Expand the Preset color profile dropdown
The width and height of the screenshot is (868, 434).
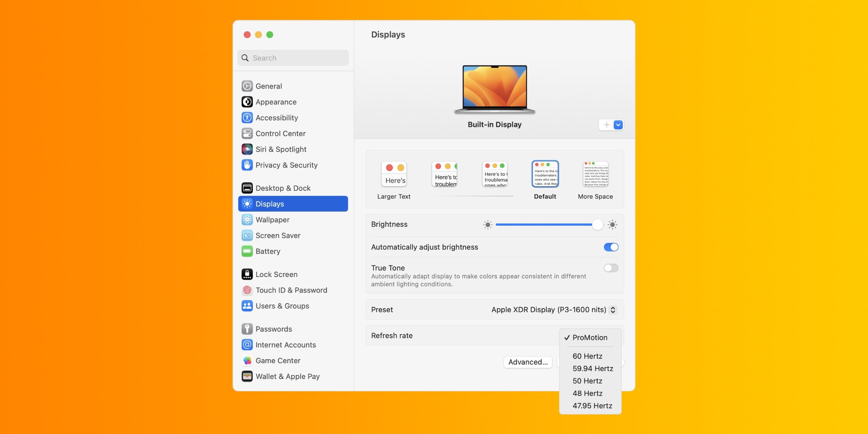(613, 310)
